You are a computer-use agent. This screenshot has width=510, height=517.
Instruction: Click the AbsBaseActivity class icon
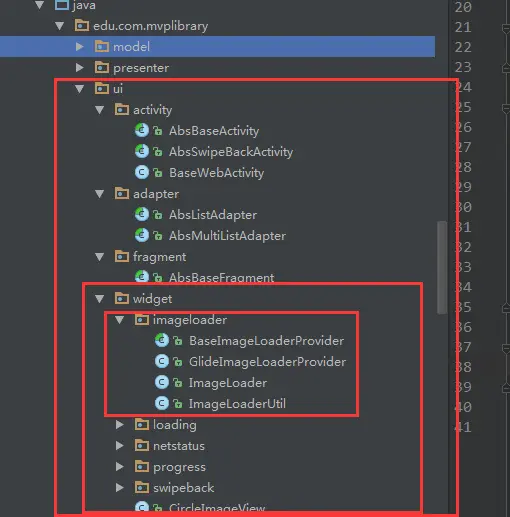tap(142, 130)
